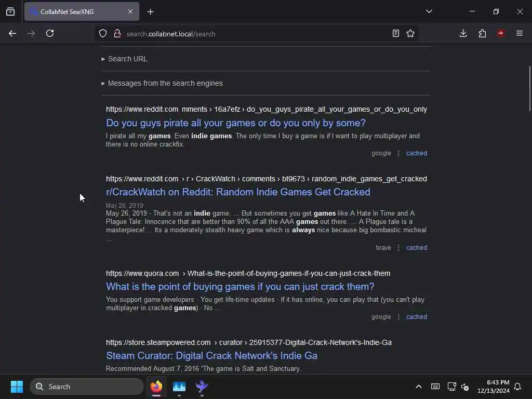Open r/CrackWatch Random Indie Games result
532x399 pixels.
pyautogui.click(x=238, y=192)
